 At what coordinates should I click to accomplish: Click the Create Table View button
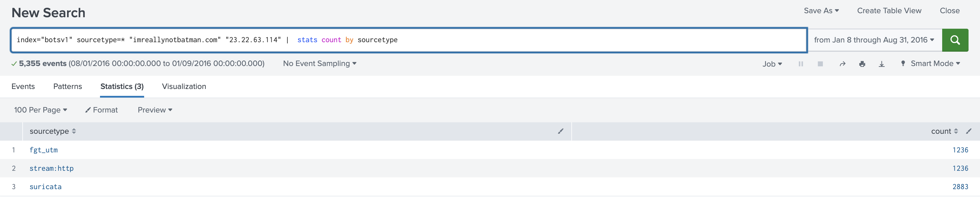889,11
